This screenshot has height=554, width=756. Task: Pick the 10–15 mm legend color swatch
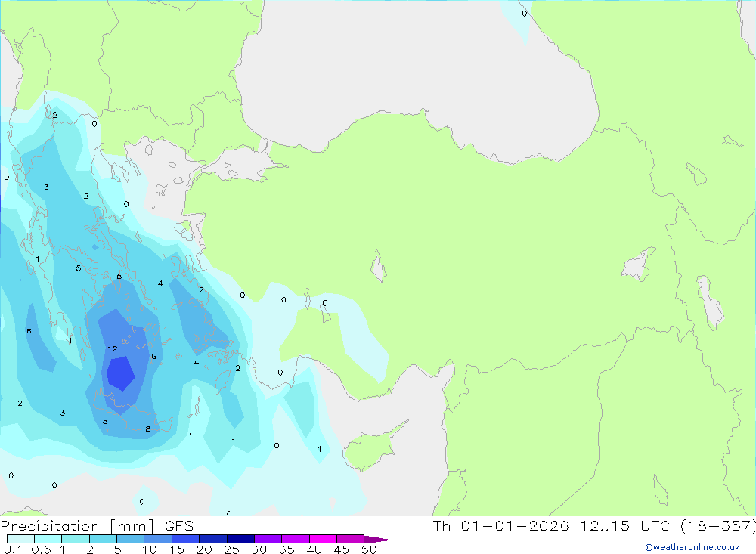[158, 539]
